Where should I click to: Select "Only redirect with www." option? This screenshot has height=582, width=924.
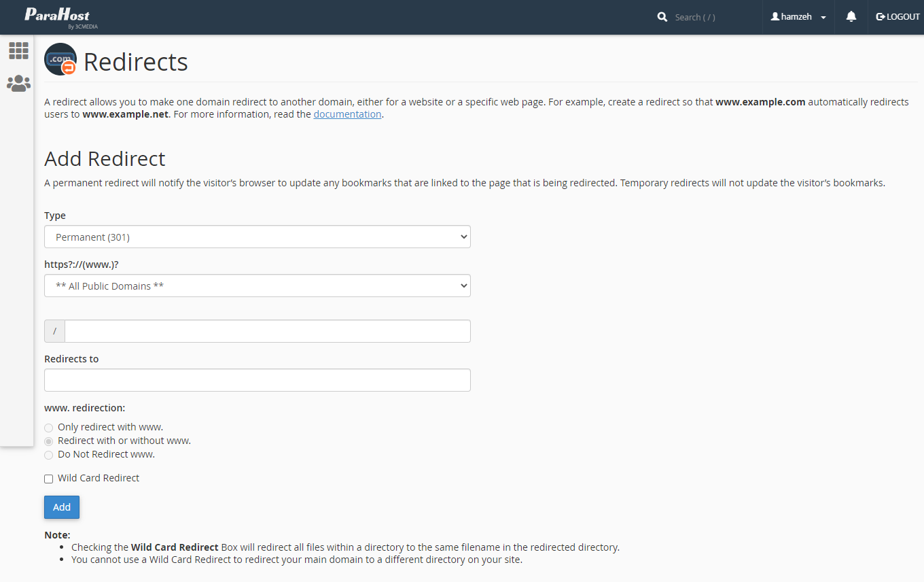pyautogui.click(x=48, y=428)
